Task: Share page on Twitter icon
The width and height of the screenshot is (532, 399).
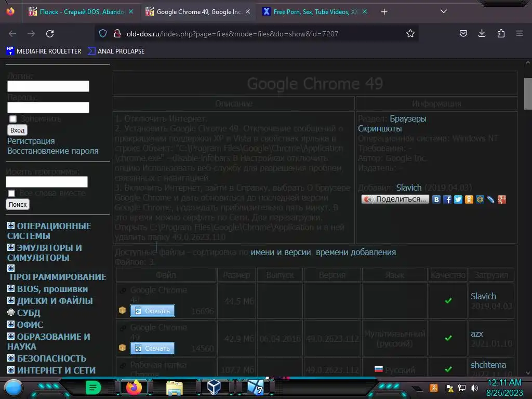Action: coord(458,199)
